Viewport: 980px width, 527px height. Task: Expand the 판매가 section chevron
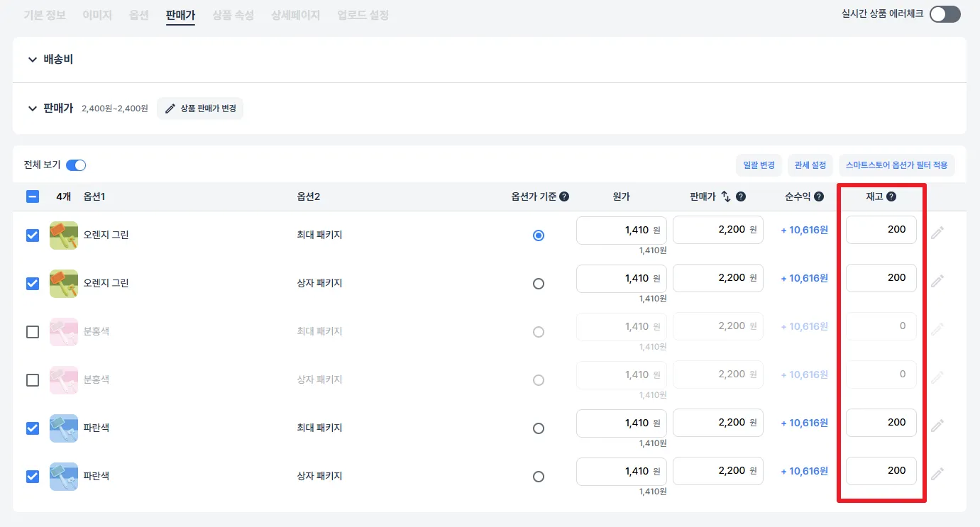(x=32, y=109)
